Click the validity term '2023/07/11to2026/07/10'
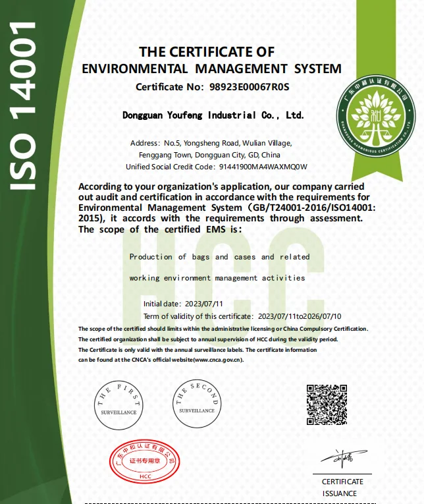 coord(300,316)
